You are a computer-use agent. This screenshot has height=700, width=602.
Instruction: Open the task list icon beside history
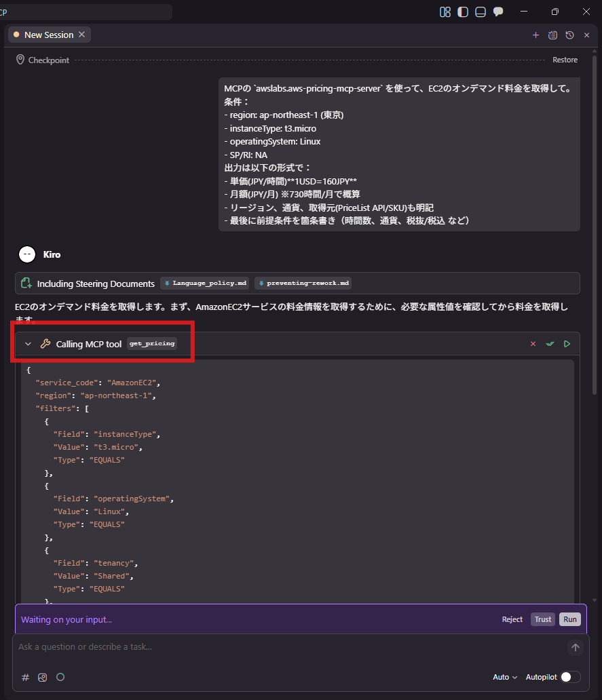(552, 35)
